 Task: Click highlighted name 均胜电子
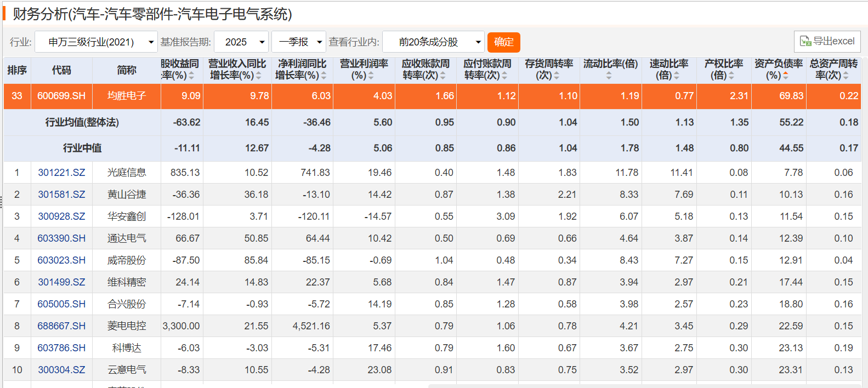click(127, 96)
